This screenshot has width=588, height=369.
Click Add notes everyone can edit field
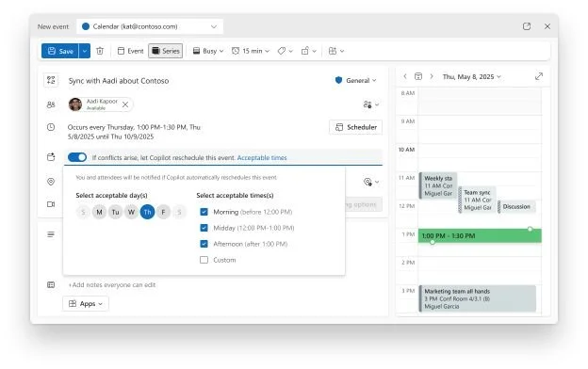click(x=112, y=285)
